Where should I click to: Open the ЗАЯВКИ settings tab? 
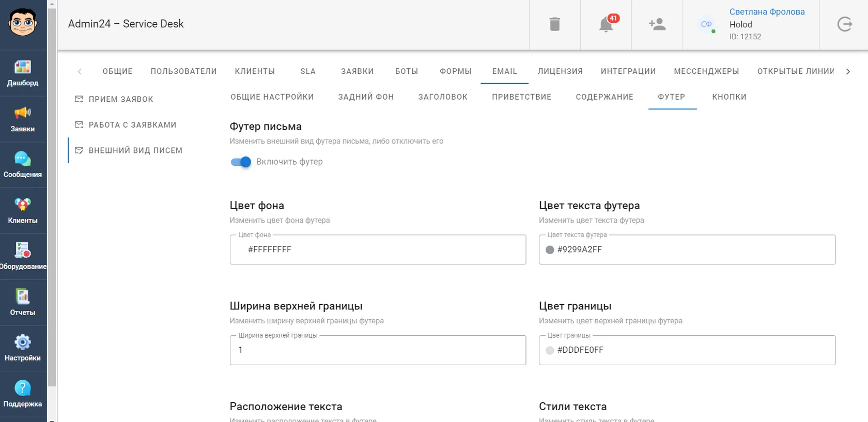(x=358, y=71)
